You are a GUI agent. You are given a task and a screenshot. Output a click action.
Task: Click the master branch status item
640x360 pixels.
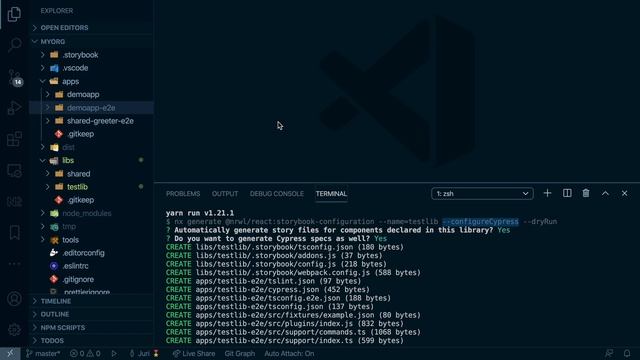pos(43,353)
